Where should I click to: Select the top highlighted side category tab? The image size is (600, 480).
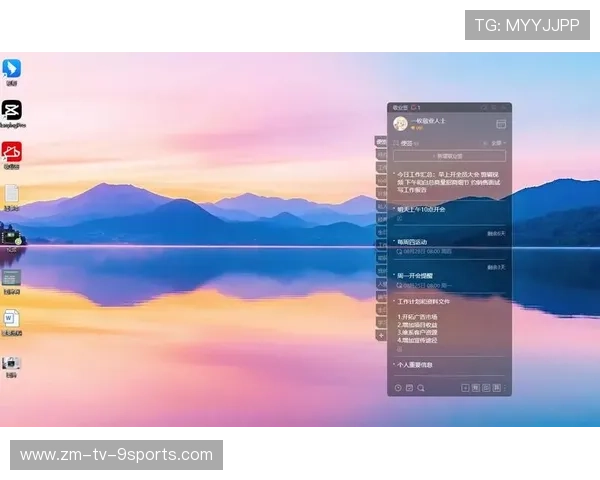pos(381,142)
